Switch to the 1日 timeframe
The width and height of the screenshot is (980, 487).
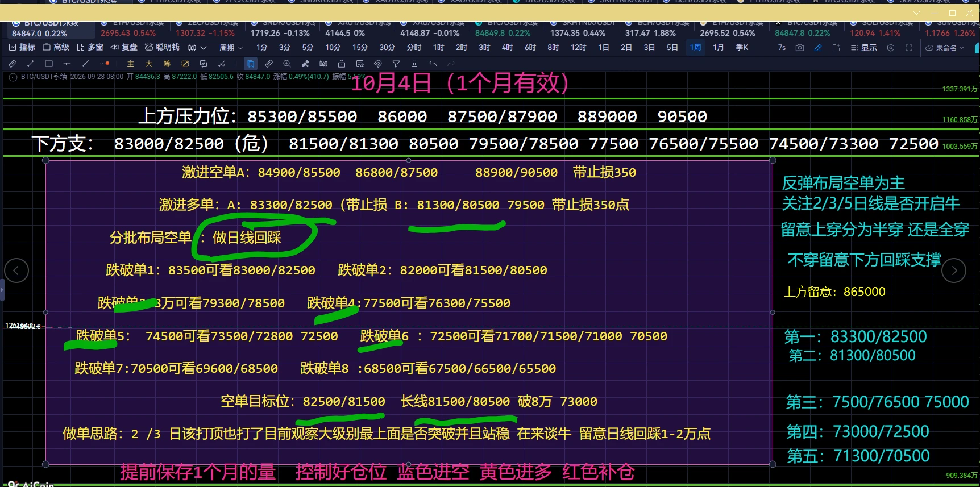603,48
